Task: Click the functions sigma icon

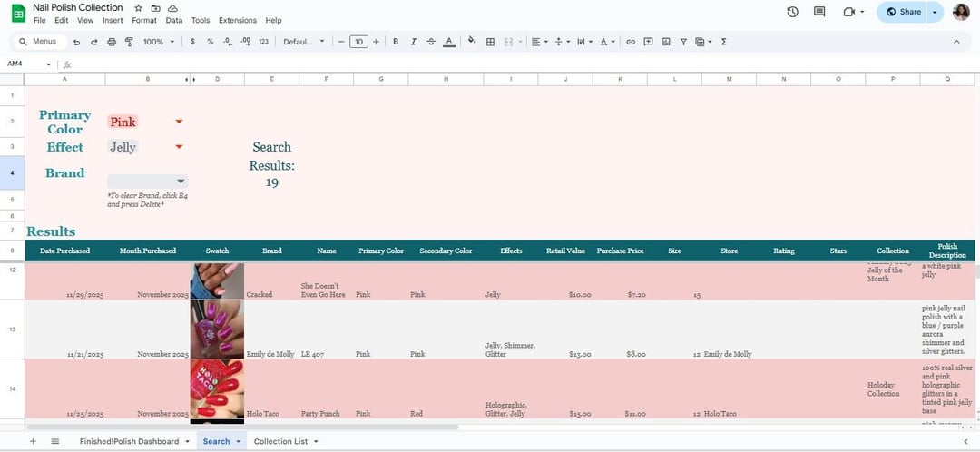Action: point(723,42)
